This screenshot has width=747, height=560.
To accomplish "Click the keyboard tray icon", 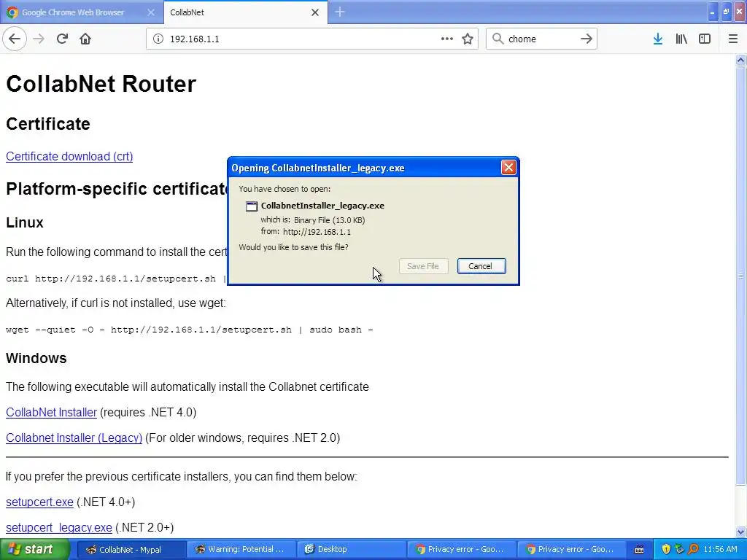I will click(639, 550).
